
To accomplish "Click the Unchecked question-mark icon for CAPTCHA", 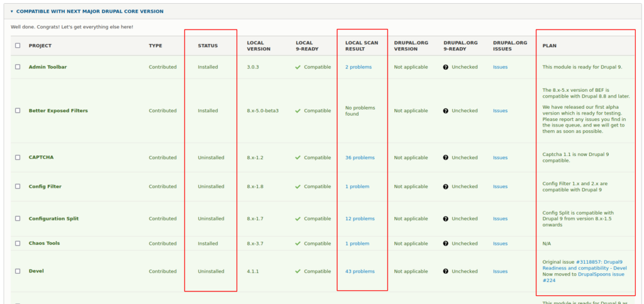I will tap(446, 157).
